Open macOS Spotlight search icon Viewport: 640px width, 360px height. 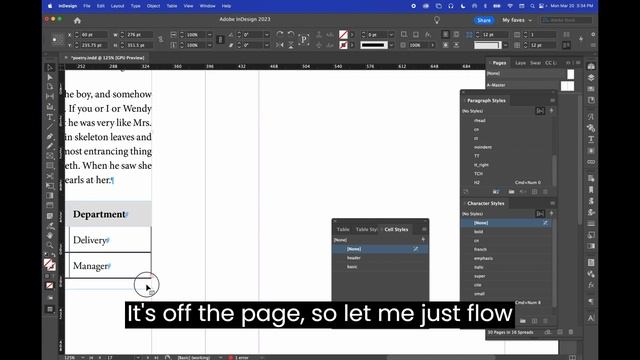pos(532,6)
